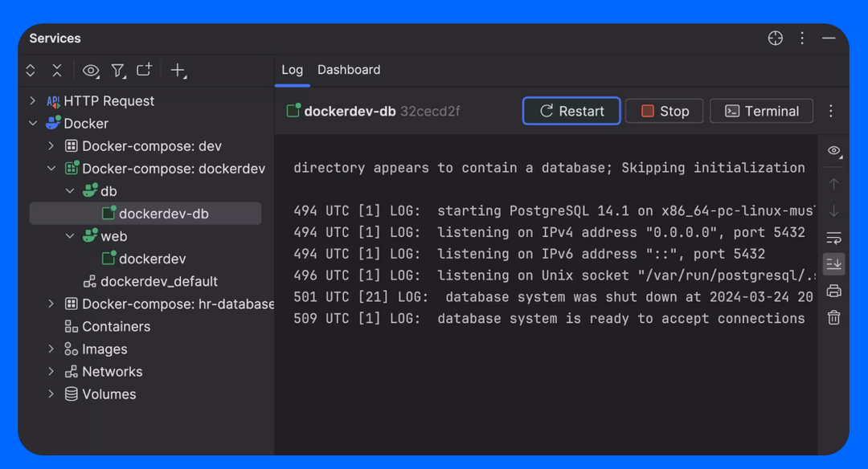Expand Docker-compose: dev node
This screenshot has width=868, height=469.
pos(51,146)
